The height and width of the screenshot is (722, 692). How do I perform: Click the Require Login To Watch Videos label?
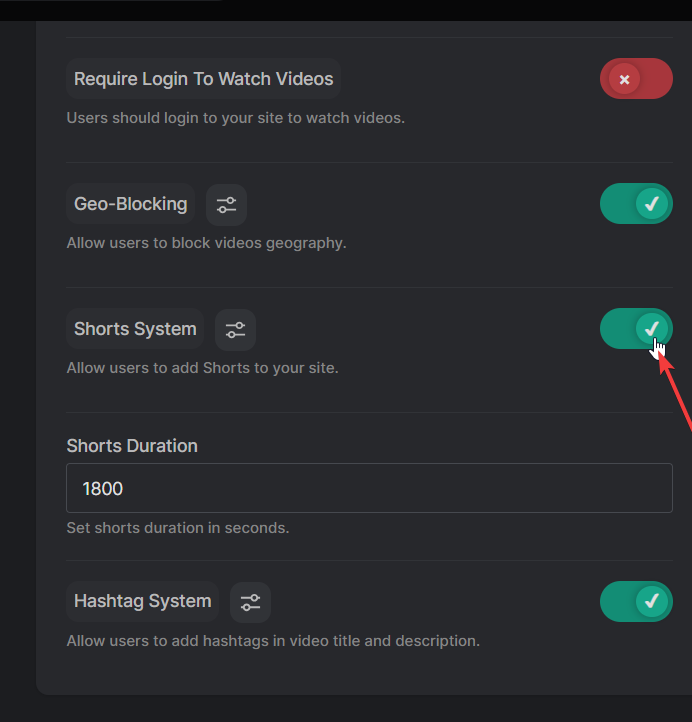click(204, 79)
